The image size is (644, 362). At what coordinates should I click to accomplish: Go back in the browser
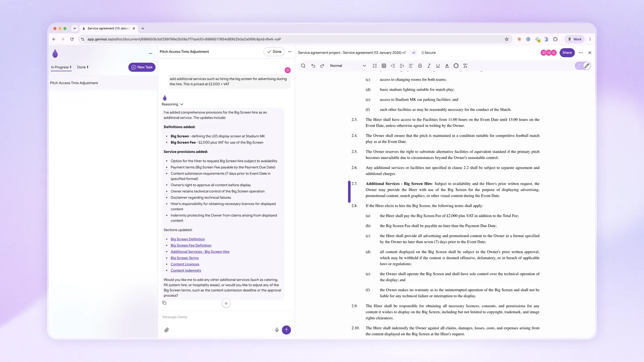coord(54,39)
